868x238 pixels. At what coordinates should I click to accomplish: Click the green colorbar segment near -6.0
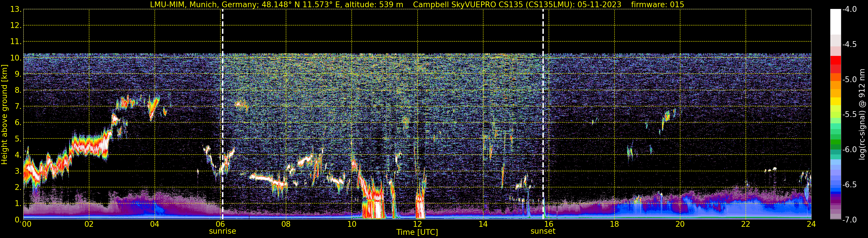[836, 146]
